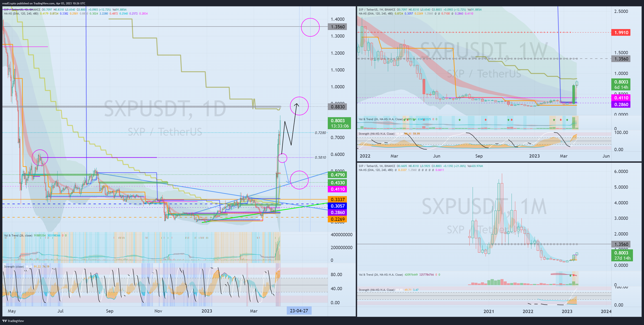
Task: Select the 0.5810 horizontal line text label
Action: 320,158
